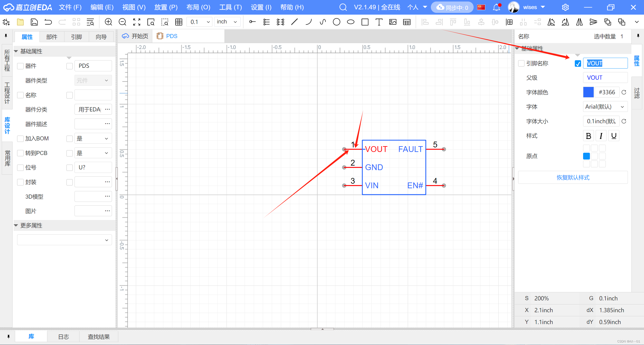
Task: Click the Save icon in toolbar
Action: coord(34,22)
